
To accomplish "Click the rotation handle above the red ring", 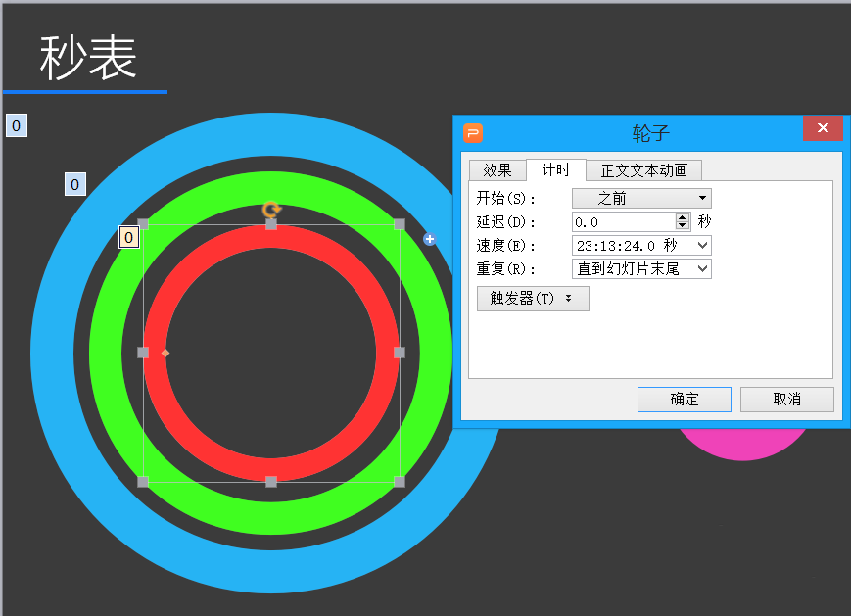I will tap(271, 209).
